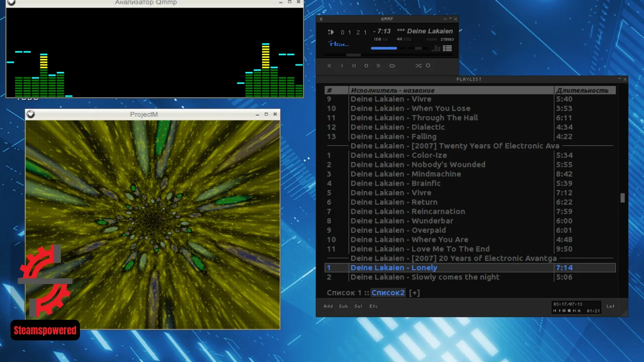Click group header Twenty Years Of Electronic Ava
Viewport: 644px width, 362px height.
(x=470, y=146)
